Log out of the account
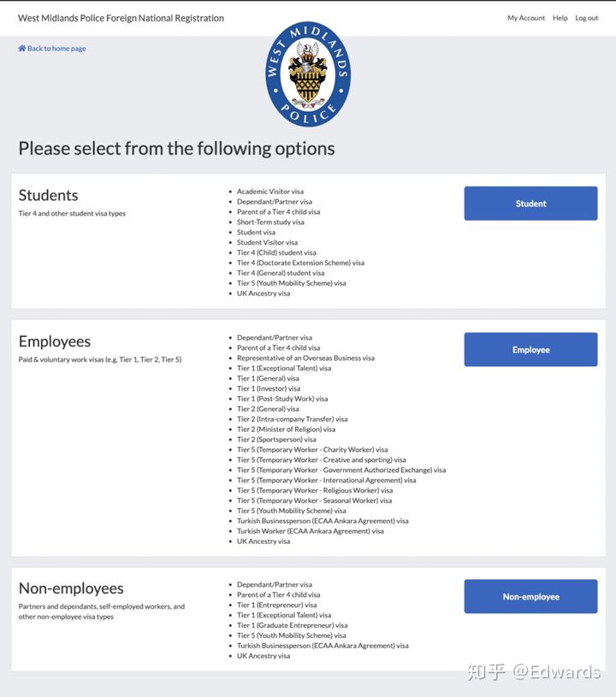The height and width of the screenshot is (697, 616). (586, 18)
